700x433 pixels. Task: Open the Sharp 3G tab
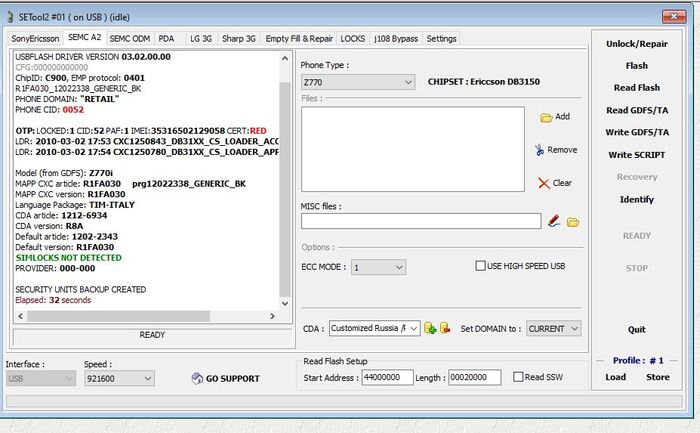(239, 39)
